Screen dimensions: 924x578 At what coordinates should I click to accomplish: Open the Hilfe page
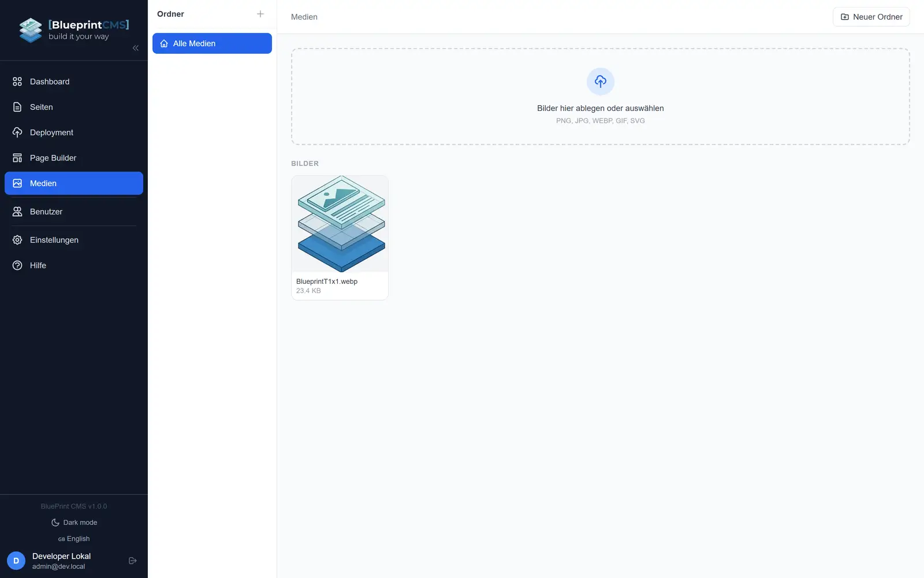click(74, 265)
